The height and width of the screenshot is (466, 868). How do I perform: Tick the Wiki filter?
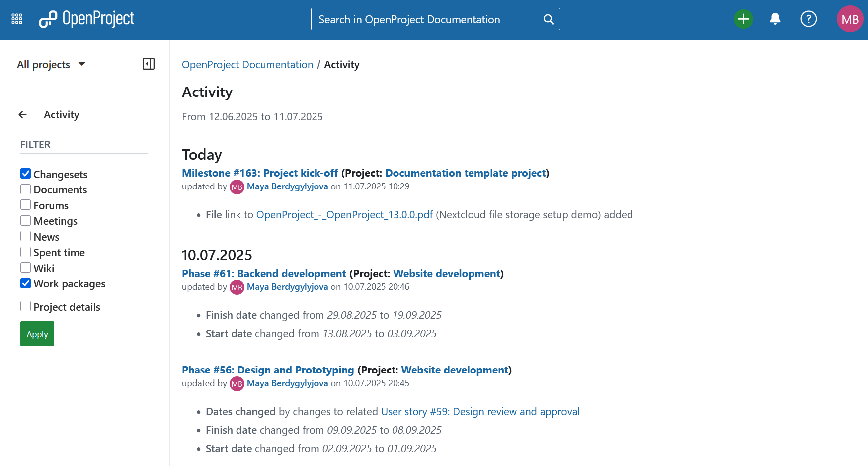coord(26,268)
